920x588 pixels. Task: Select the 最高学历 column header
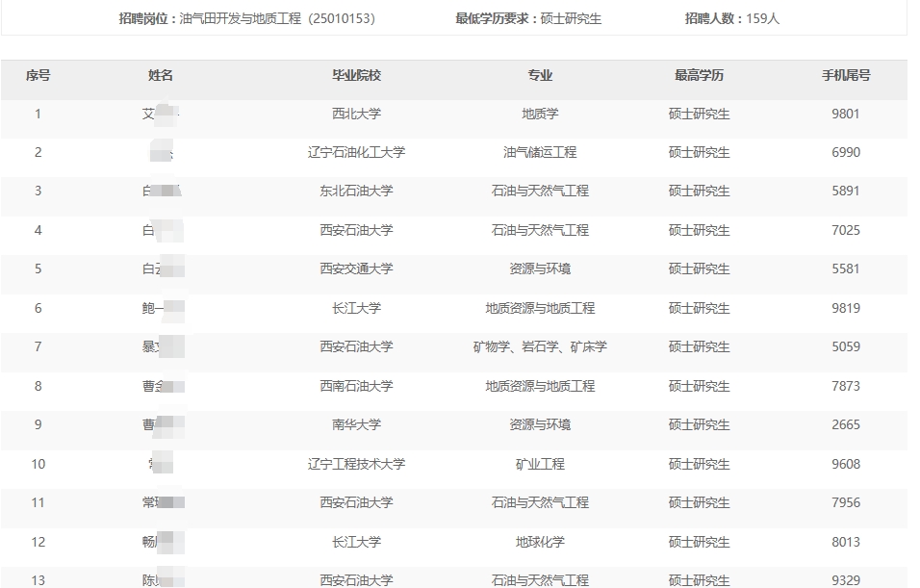[x=699, y=75]
